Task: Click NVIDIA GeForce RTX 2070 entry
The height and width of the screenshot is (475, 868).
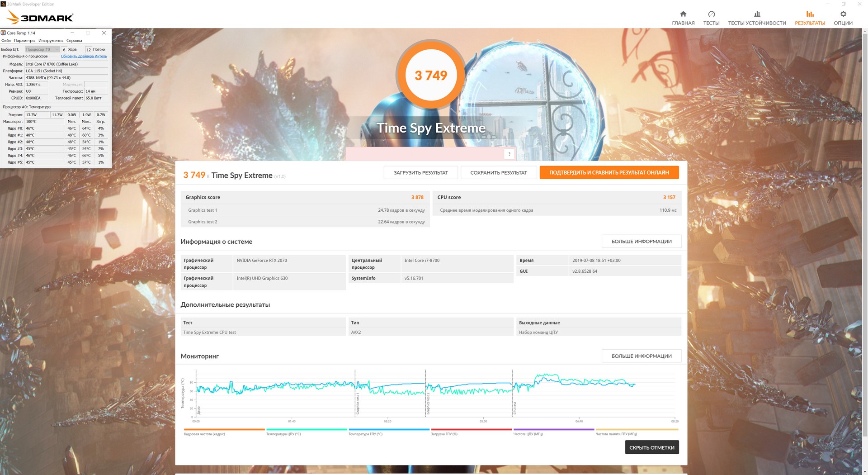Action: point(262,261)
